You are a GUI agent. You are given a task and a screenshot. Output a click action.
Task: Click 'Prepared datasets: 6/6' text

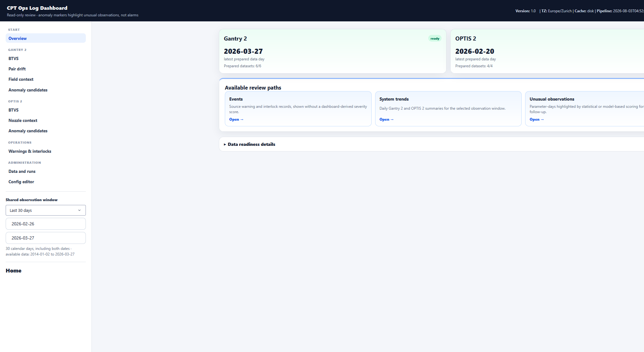click(242, 66)
